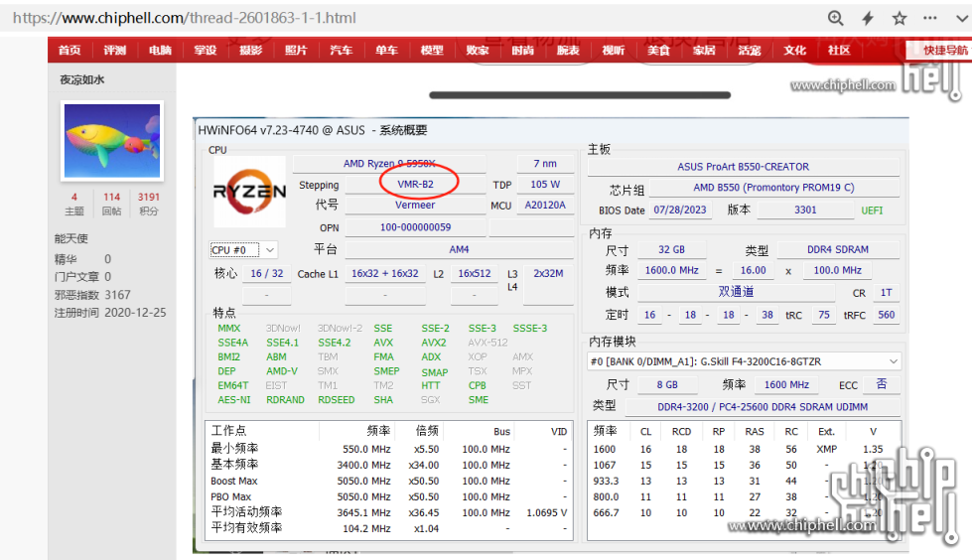972x560 pixels.
Task: Click the zoom magnifier icon in the address bar
Action: tap(836, 18)
